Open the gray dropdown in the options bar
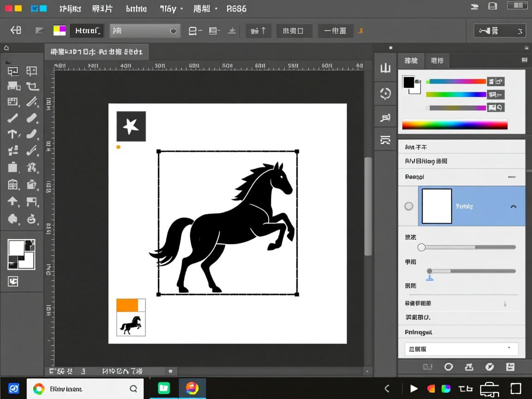 pos(145,31)
